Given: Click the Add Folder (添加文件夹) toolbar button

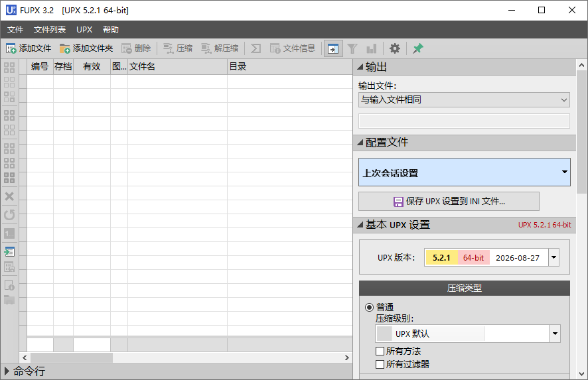Looking at the screenshot, I should point(86,48).
